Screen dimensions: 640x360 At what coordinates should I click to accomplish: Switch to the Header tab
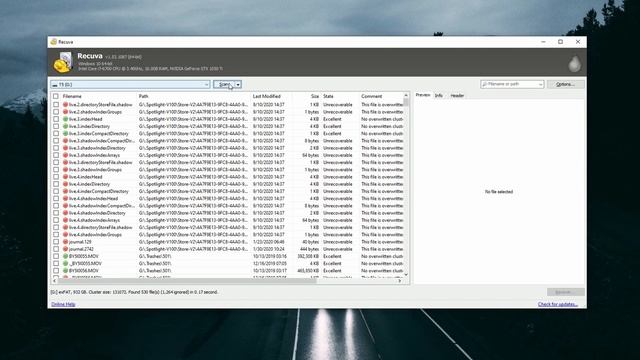click(457, 96)
